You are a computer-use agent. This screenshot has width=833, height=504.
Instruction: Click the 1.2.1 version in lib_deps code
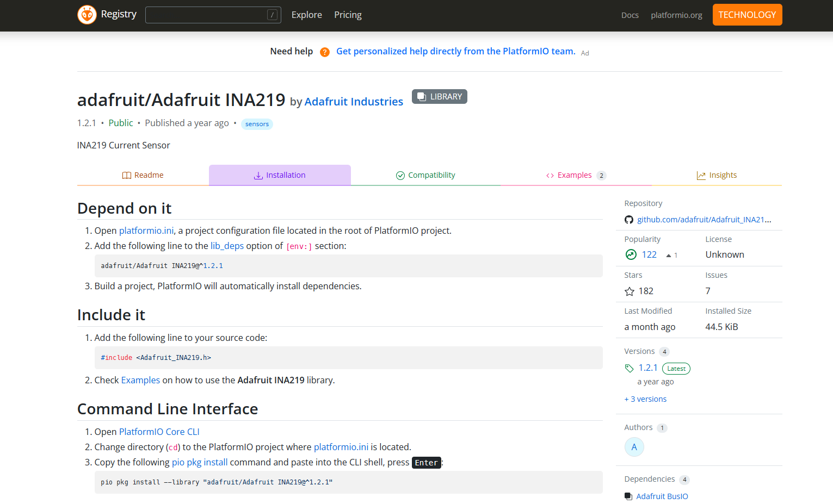[213, 266]
